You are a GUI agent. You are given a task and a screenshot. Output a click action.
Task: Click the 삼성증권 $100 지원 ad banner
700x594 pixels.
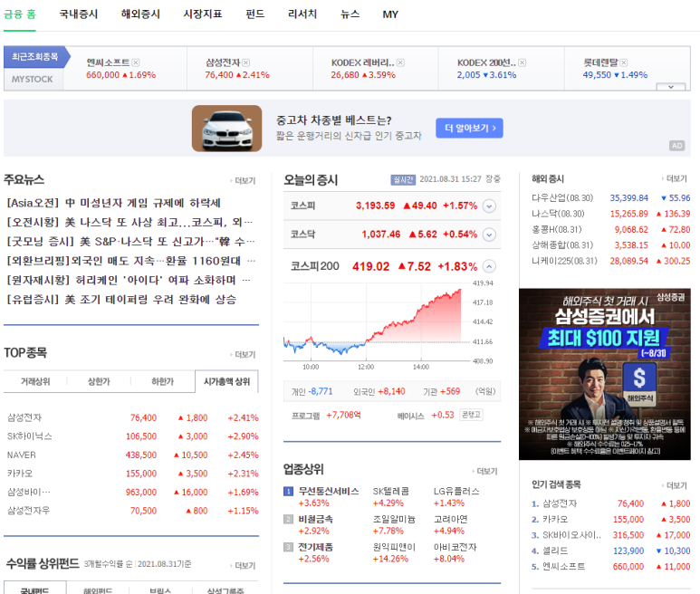point(605,374)
